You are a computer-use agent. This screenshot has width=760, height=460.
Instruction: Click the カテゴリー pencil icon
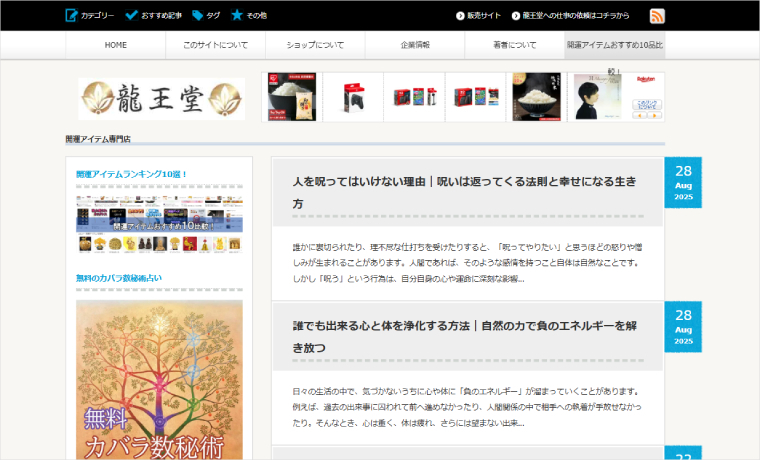point(72,16)
